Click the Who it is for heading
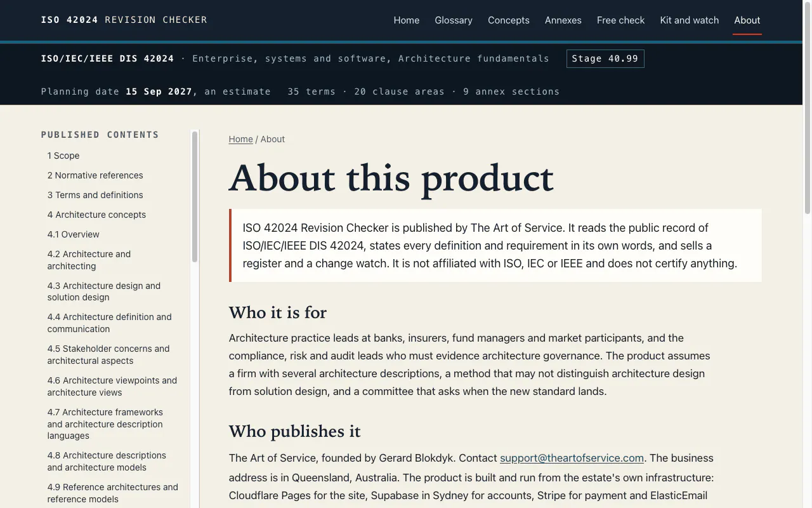The height and width of the screenshot is (508, 812). (x=278, y=312)
